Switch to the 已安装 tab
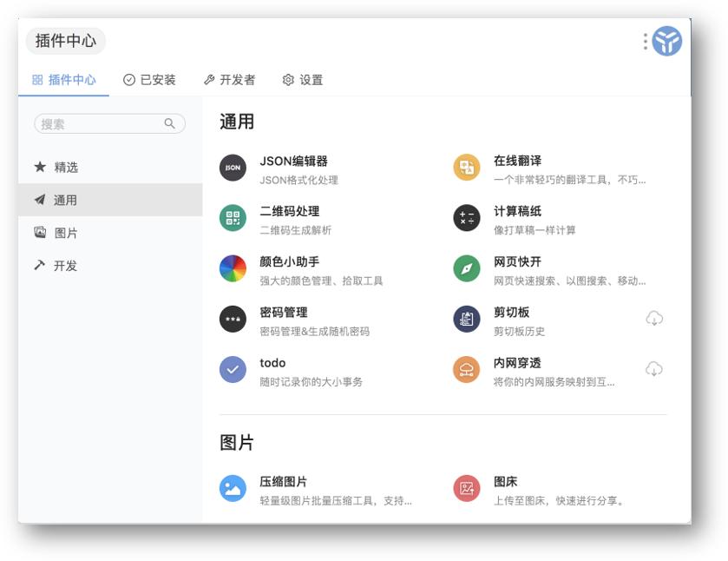 pyautogui.click(x=152, y=80)
